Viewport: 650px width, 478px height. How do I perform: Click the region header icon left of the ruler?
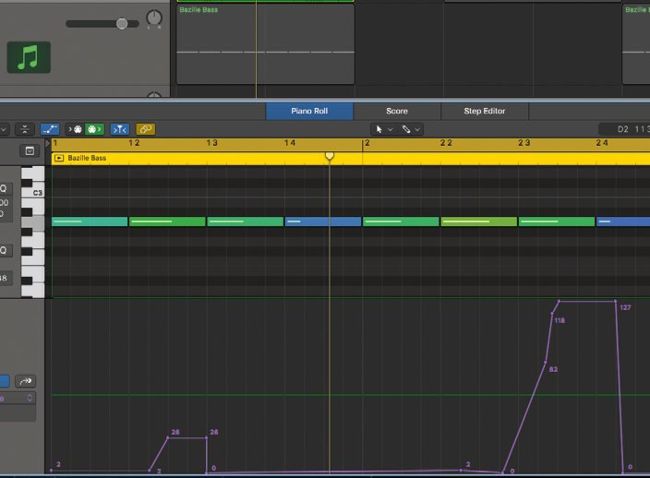click(x=29, y=151)
